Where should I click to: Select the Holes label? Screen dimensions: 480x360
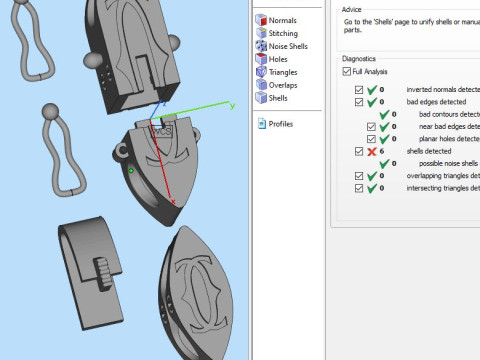point(278,59)
